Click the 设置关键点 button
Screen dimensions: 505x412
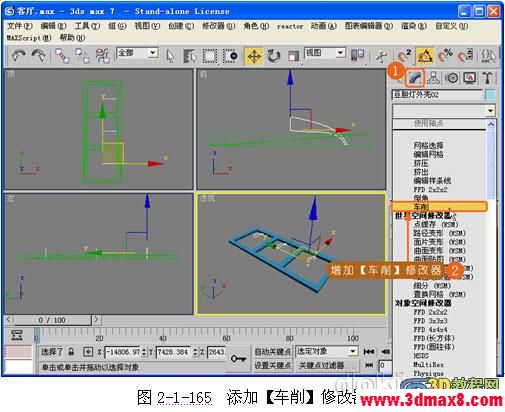tap(272, 365)
